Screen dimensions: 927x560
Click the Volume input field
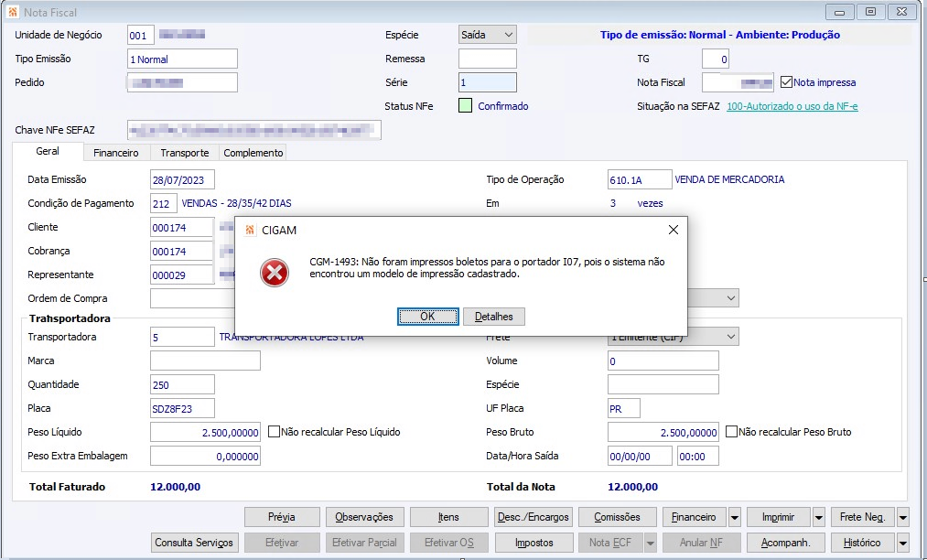[x=663, y=361]
